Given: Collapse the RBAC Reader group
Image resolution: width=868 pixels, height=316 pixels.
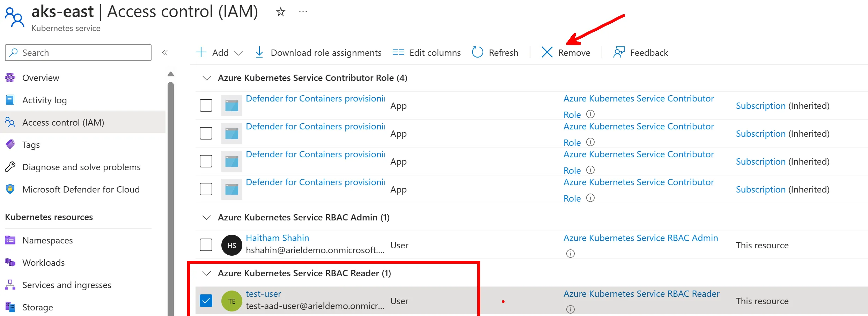Looking at the screenshot, I should click(207, 273).
